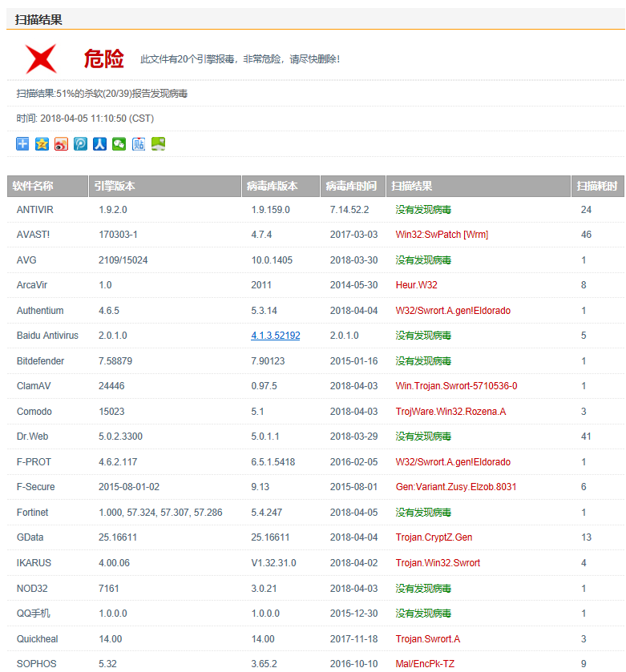Click Authentium's W32/Swrort.A.gen!Eldorado result
Image resolution: width=626 pixels, height=672 pixels.
(453, 311)
